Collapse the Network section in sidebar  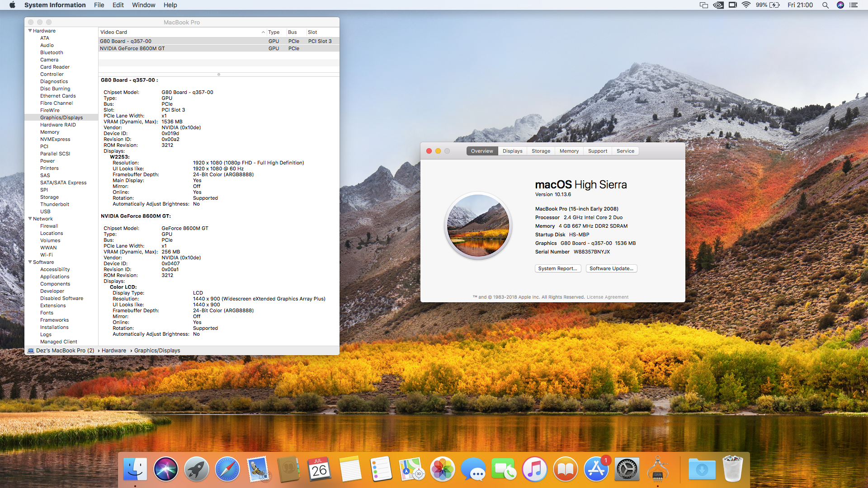(x=30, y=219)
